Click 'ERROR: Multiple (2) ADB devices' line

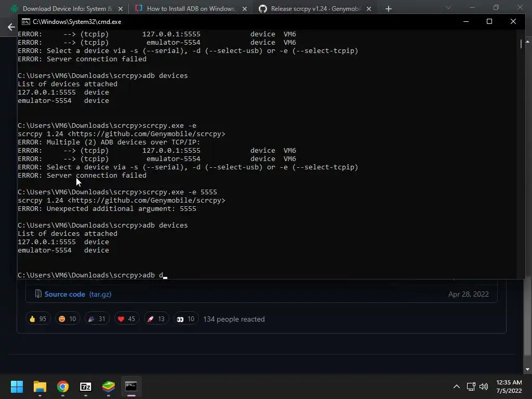(109, 142)
